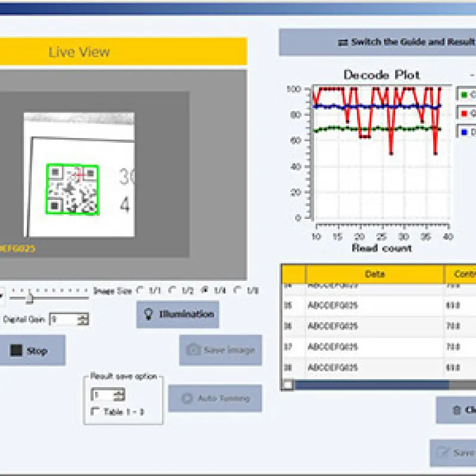Click the QR code in the live view image
Image resolution: width=476 pixels, height=476 pixels.
click(x=73, y=189)
